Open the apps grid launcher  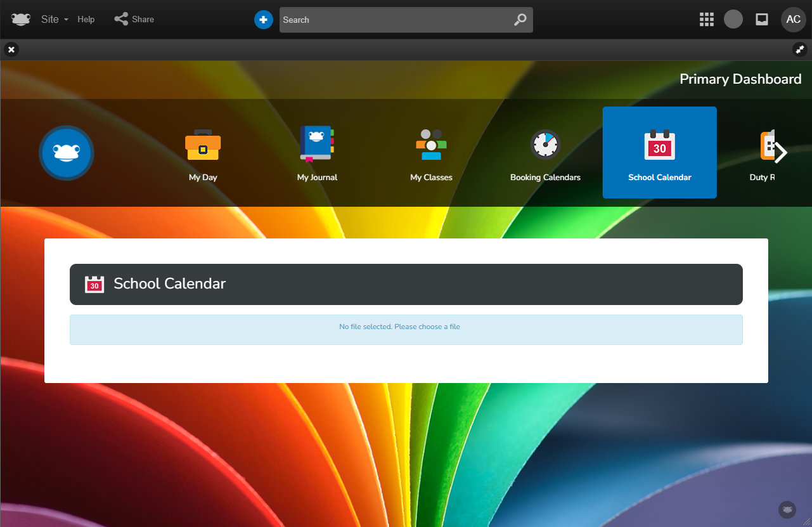(x=706, y=19)
